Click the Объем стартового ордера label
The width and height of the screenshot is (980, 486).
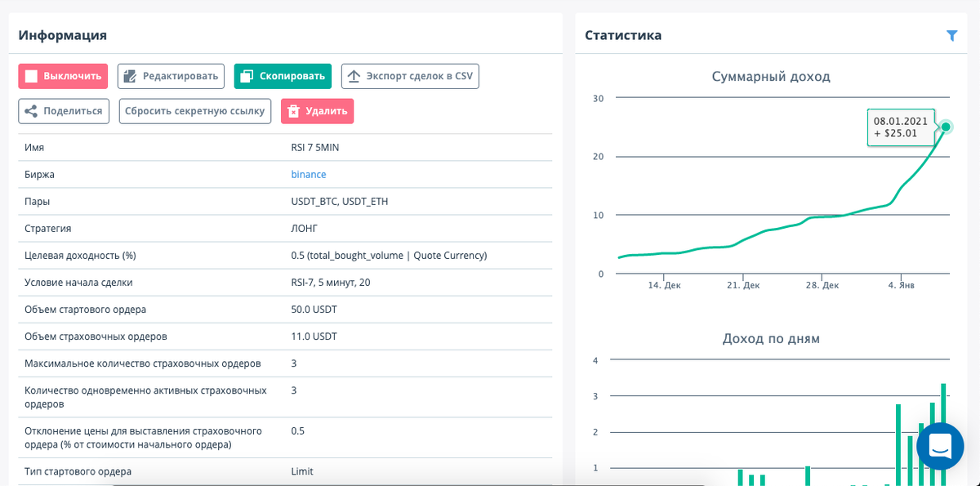pyautogui.click(x=86, y=310)
